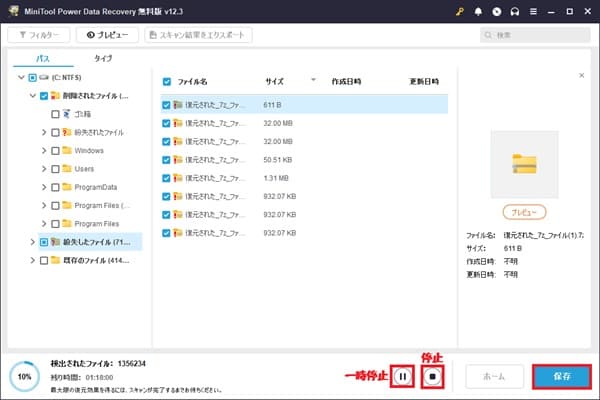Screen dimensions: 600x400
Task: Click the key register icon in title bar
Action: (460, 11)
